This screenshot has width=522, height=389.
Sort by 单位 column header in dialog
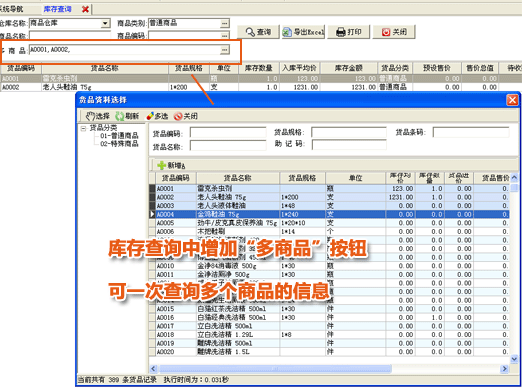(355, 178)
